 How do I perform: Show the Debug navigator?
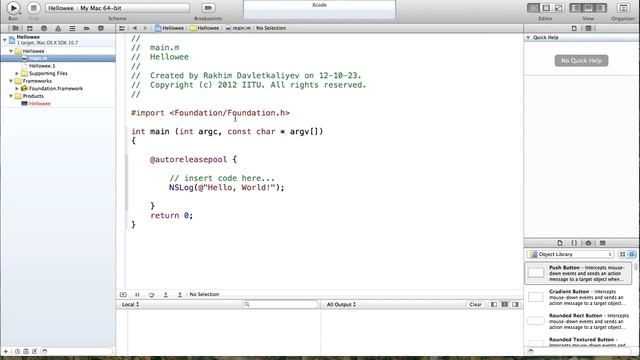[x=72, y=28]
